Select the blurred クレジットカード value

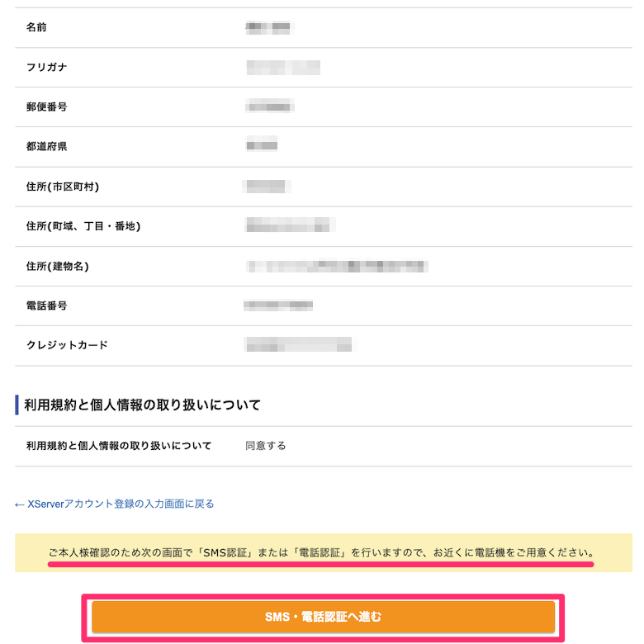tap(299, 344)
